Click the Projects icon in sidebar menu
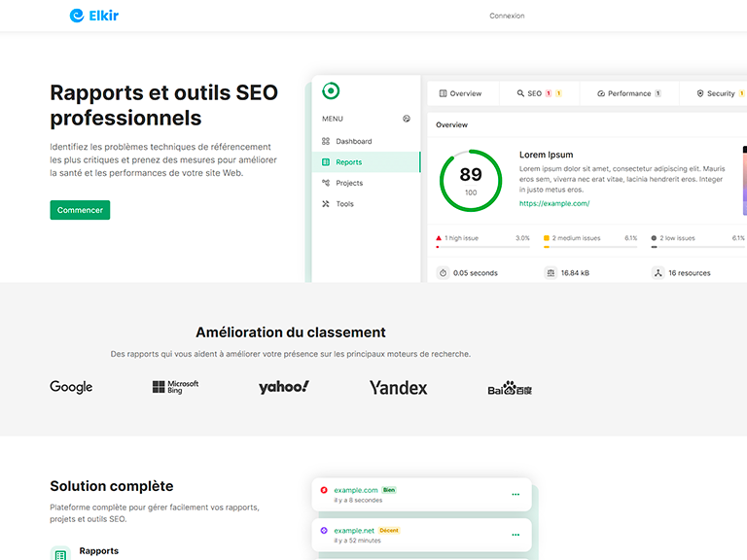747x560 pixels. click(x=326, y=183)
